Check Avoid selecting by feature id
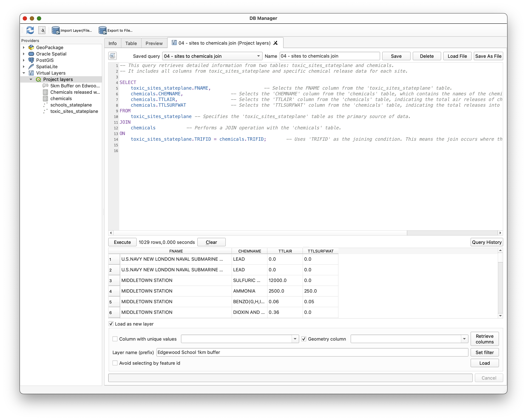Screen dimensions: 527x420 click(115, 363)
